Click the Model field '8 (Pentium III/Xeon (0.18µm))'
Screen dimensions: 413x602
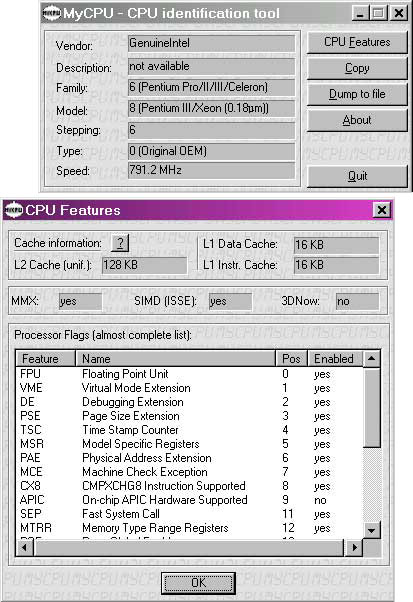[x=211, y=108]
